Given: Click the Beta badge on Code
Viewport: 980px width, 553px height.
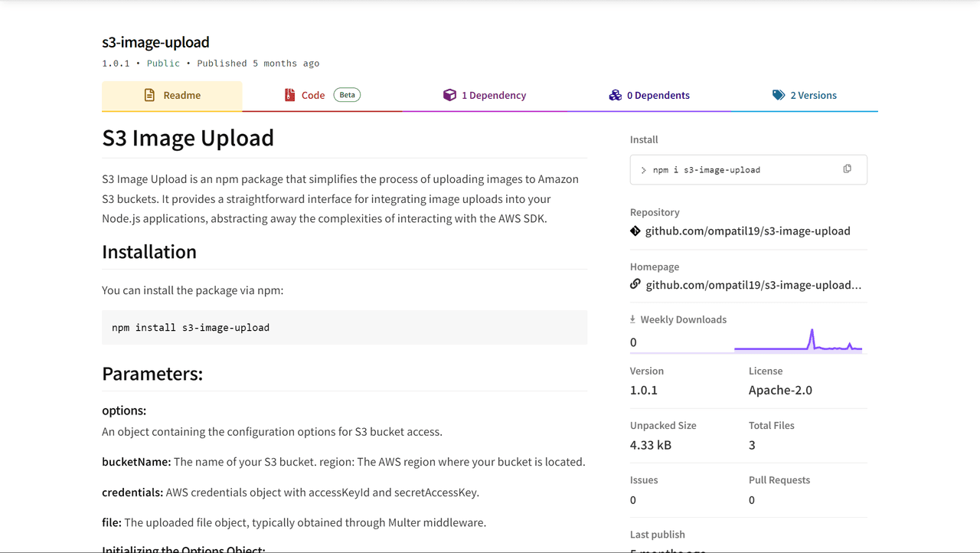Looking at the screenshot, I should (347, 96).
